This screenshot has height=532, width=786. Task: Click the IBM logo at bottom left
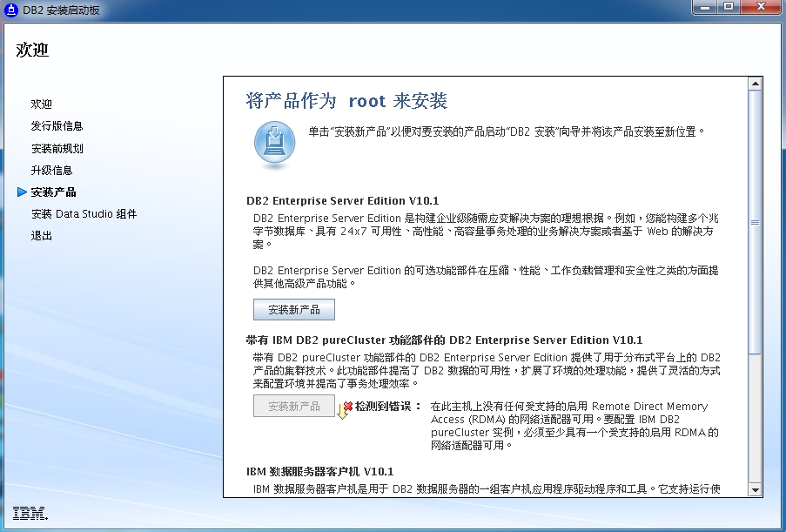click(x=30, y=513)
